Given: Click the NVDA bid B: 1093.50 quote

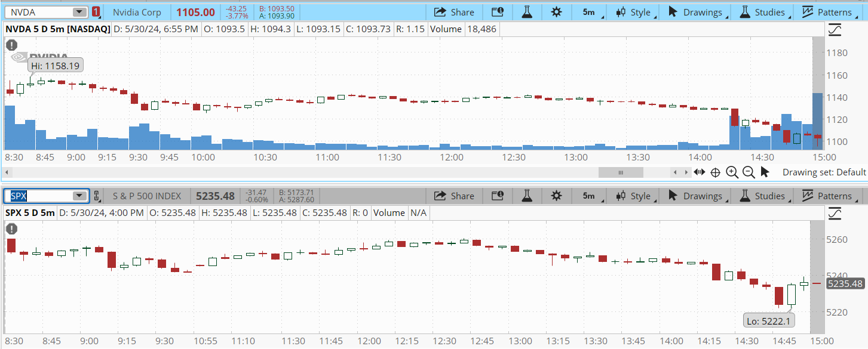Looking at the screenshot, I should 277,8.
